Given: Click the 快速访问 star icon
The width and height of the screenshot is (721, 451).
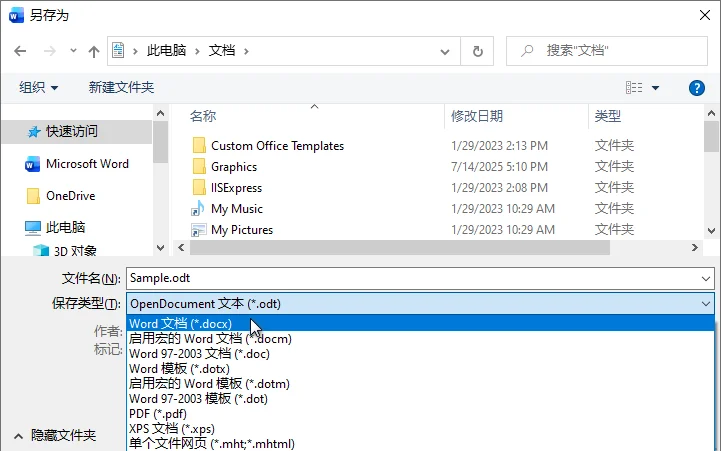Looking at the screenshot, I should point(34,132).
